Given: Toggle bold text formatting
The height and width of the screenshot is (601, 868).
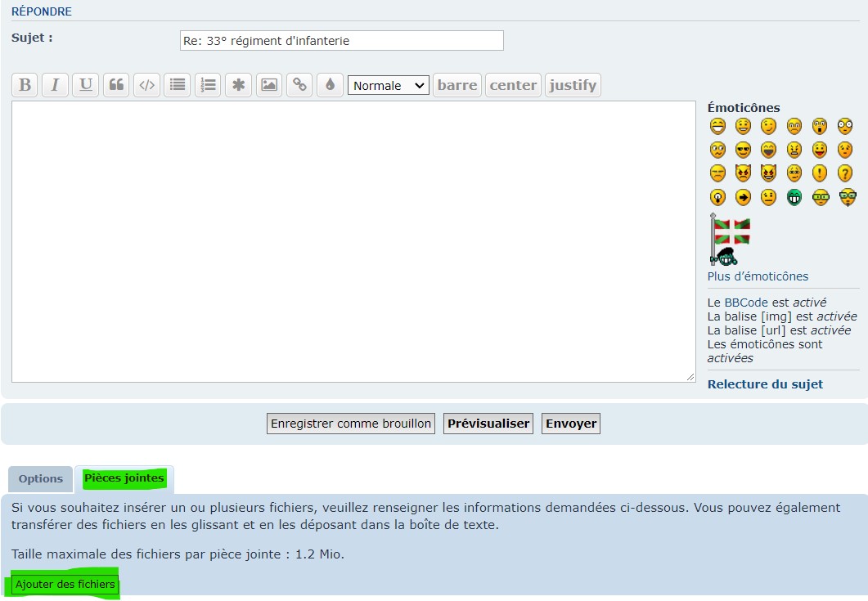Looking at the screenshot, I should pyautogui.click(x=25, y=85).
